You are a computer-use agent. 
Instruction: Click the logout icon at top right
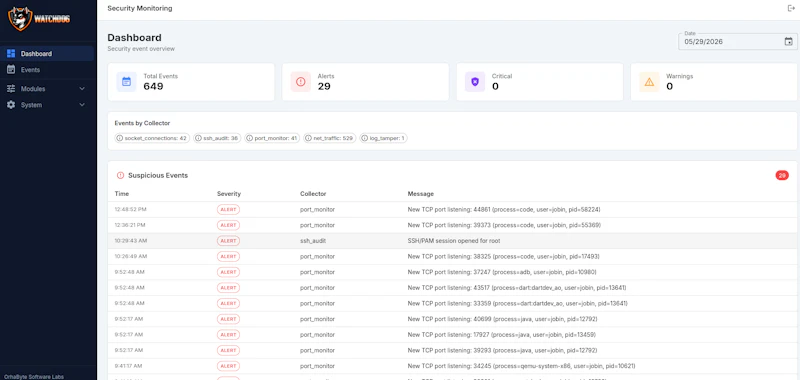tap(791, 8)
